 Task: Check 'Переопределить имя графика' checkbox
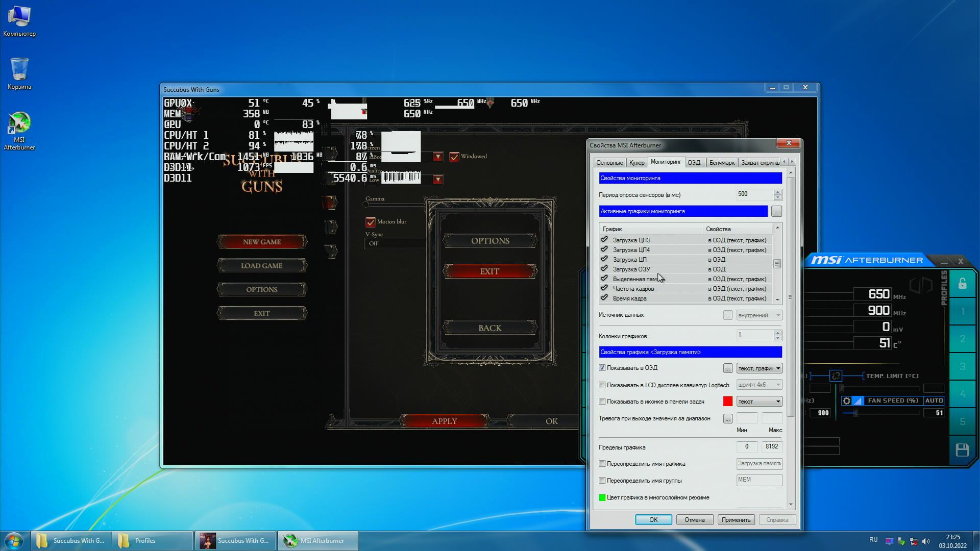coord(602,464)
